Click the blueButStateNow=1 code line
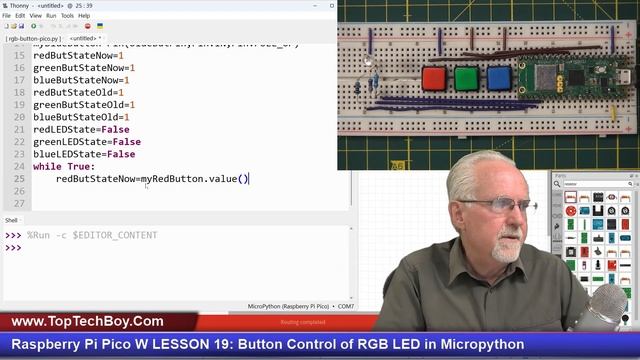640x360 pixels. (81, 80)
